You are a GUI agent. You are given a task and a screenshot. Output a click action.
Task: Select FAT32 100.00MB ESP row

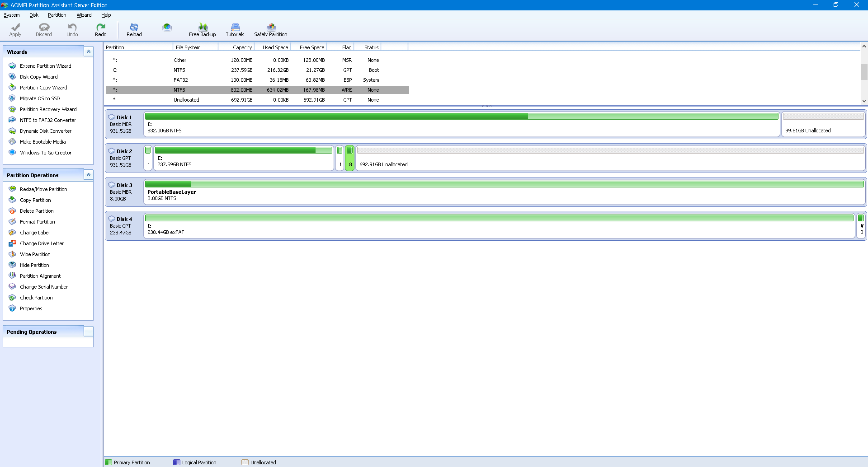(258, 80)
